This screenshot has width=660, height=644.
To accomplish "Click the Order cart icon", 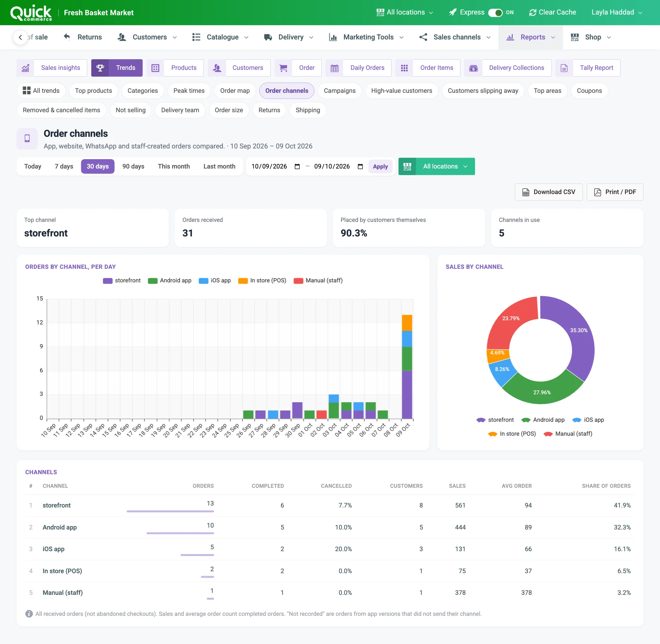I will point(283,68).
